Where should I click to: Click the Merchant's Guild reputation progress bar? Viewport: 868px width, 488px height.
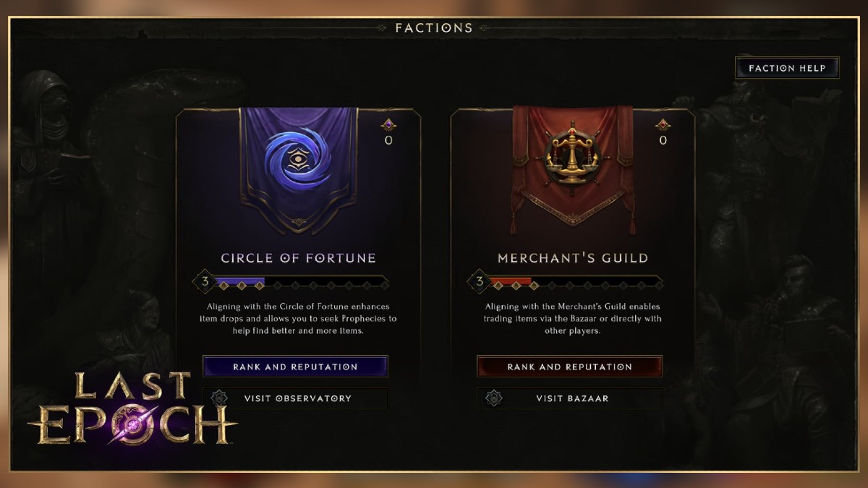tap(576, 283)
